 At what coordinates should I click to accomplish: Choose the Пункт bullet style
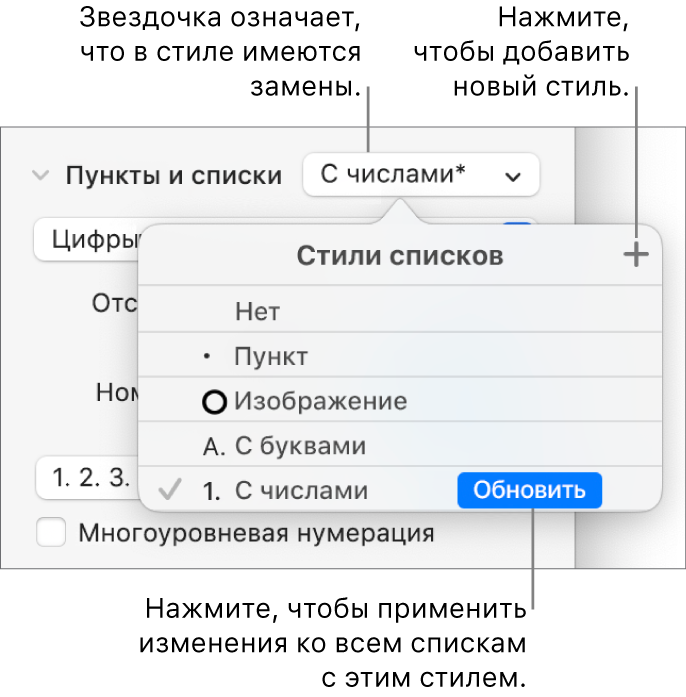tap(400, 356)
